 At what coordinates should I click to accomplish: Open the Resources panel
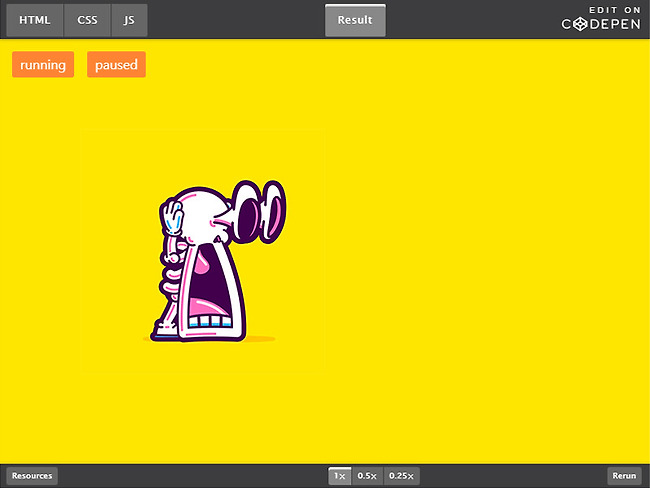(x=32, y=476)
